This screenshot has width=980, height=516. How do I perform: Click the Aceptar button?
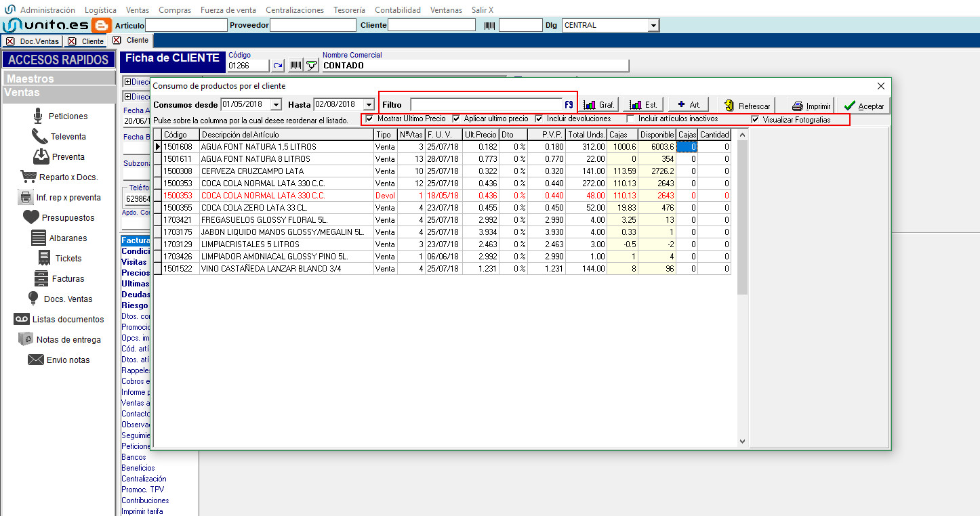(864, 106)
